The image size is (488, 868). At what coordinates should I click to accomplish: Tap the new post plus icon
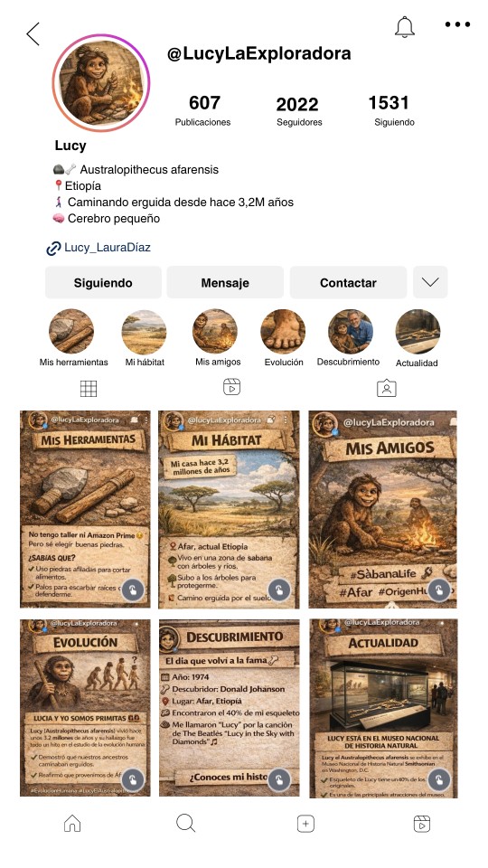[305, 824]
